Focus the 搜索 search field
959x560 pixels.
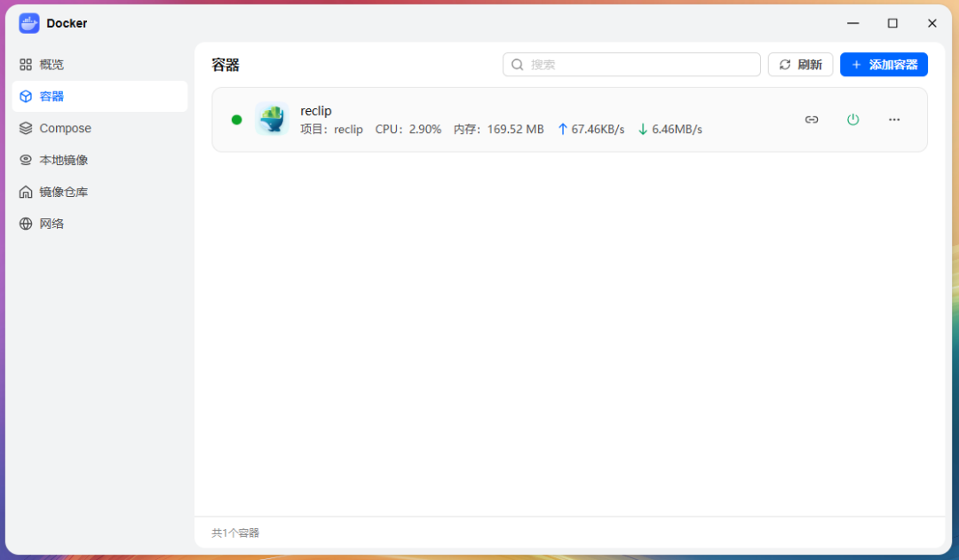(x=631, y=64)
